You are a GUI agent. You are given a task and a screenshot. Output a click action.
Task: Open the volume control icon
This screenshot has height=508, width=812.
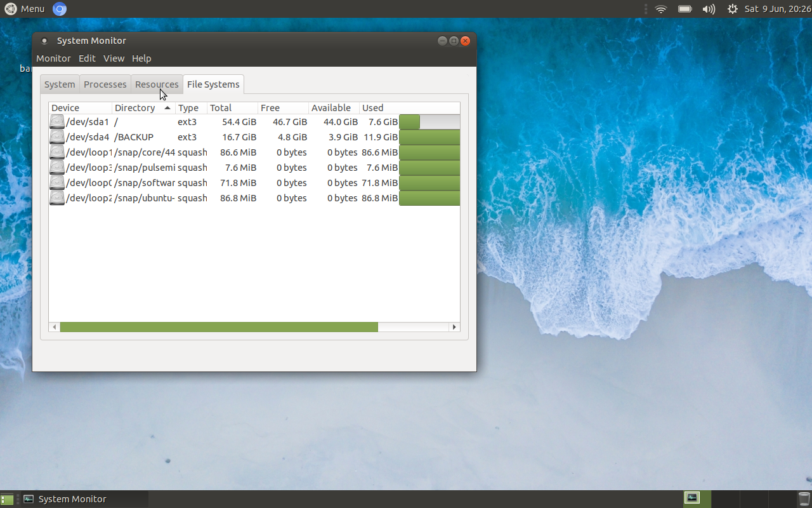(709, 9)
